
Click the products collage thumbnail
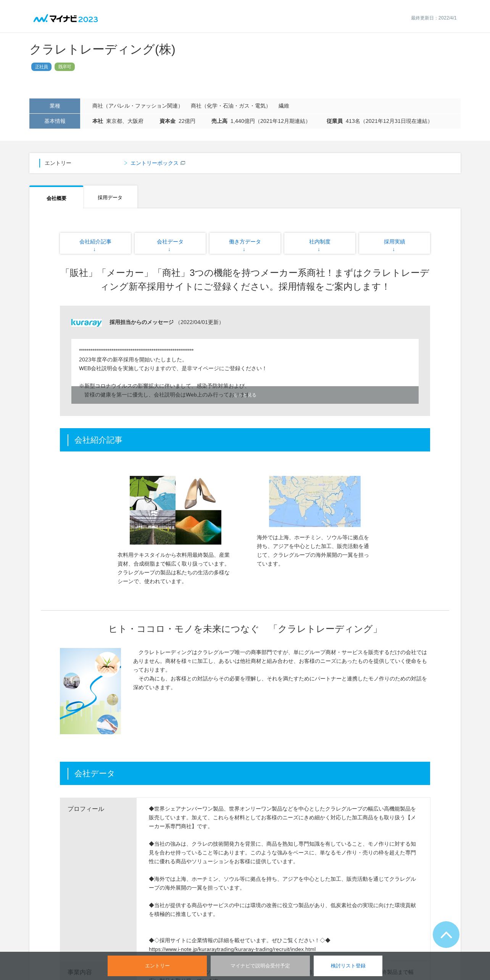tap(176, 510)
